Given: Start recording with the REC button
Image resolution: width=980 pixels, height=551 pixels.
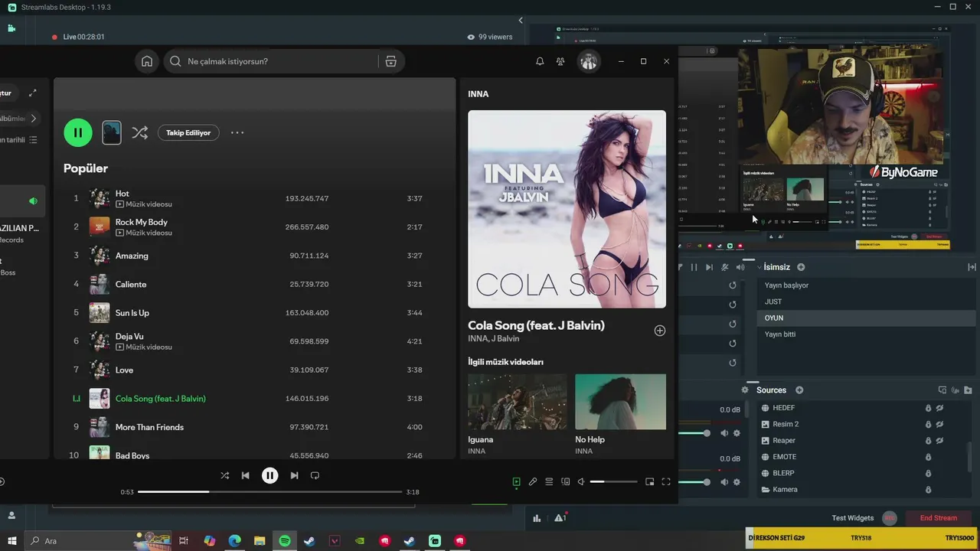Looking at the screenshot, I should tap(890, 518).
